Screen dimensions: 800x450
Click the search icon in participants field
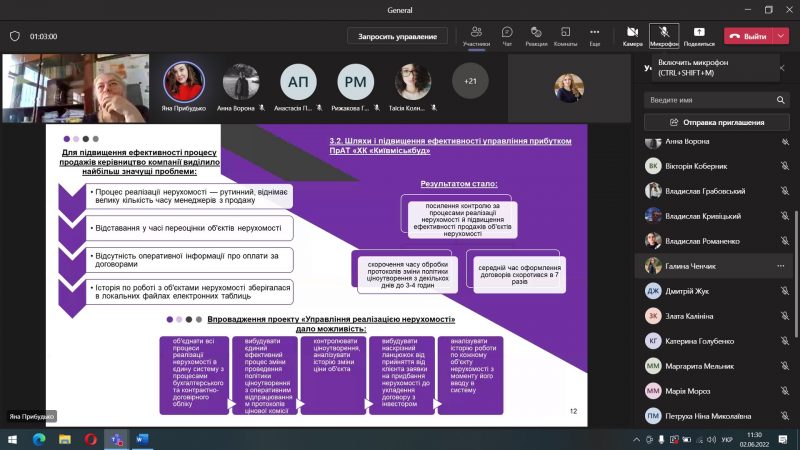point(782,101)
